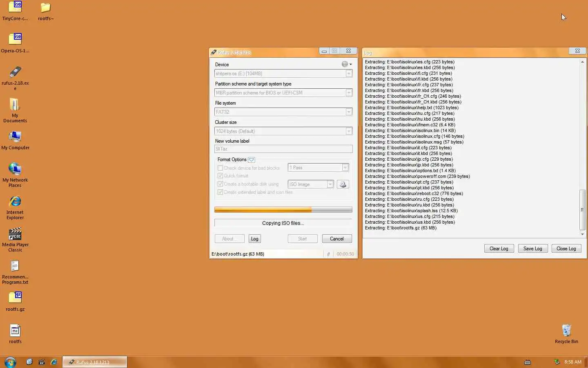This screenshot has height=368, width=588.
Task: Toggle the Quick format checkbox
Action: [220, 176]
